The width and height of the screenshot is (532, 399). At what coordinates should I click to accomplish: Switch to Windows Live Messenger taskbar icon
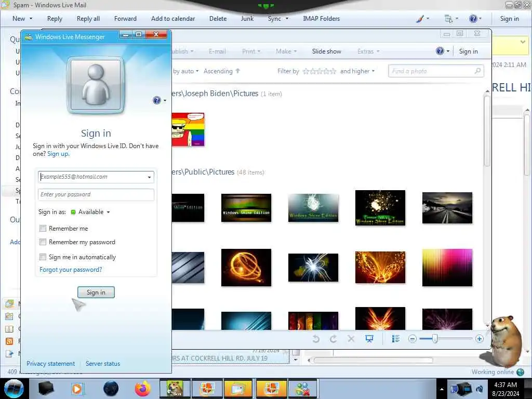click(302, 389)
